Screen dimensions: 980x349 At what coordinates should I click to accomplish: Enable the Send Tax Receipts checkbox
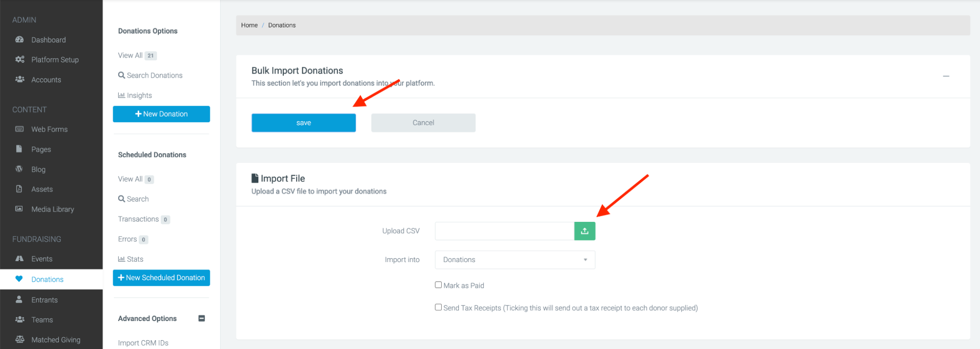[x=438, y=307]
